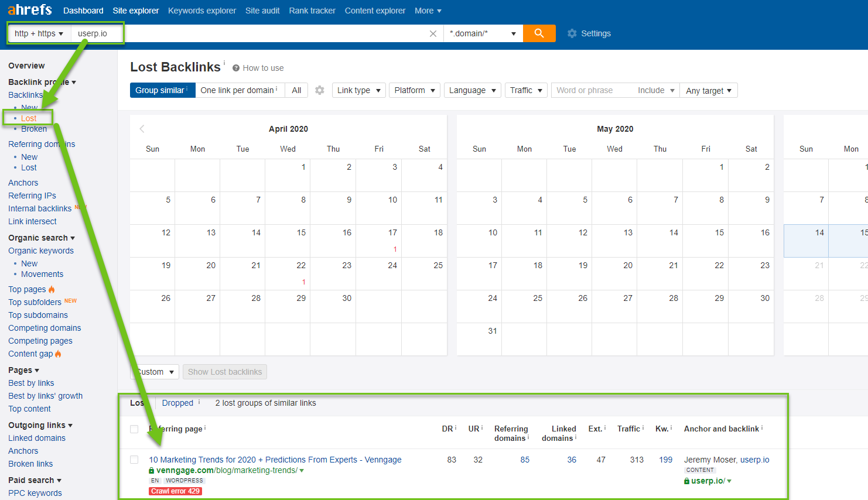Click the Show Lost backlinks button
This screenshot has height=500, width=868.
pyautogui.click(x=224, y=372)
